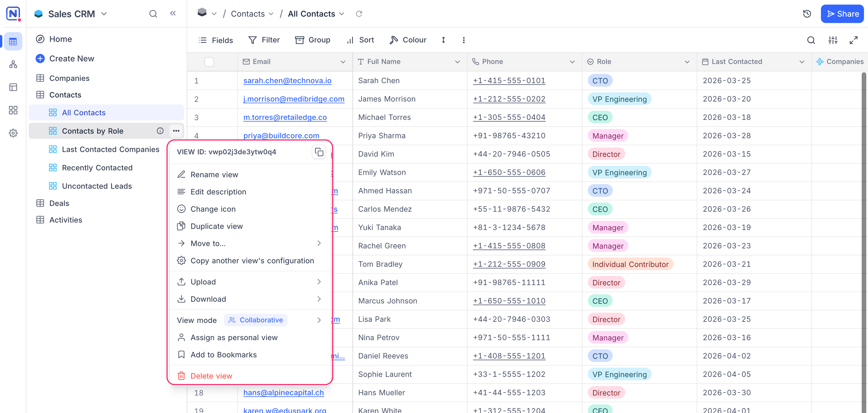
Task: Expand the Sales CRM workspace dropdown
Action: pyautogui.click(x=104, y=14)
